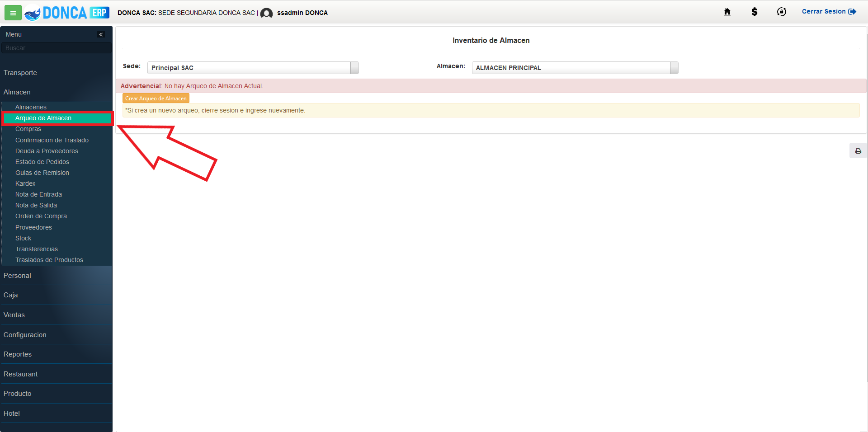Screen dimensions: 868x432
Task: Open Estado de Pedidos item
Action: [x=42, y=162]
